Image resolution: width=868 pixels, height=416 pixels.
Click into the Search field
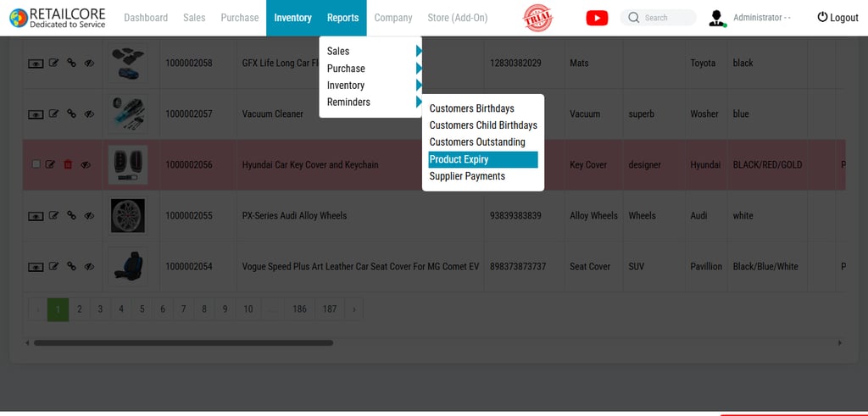pos(658,18)
